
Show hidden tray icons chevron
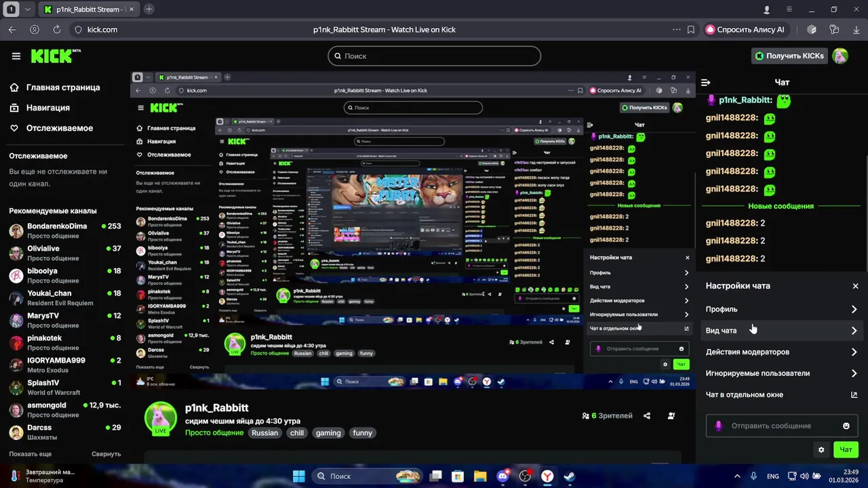click(738, 476)
